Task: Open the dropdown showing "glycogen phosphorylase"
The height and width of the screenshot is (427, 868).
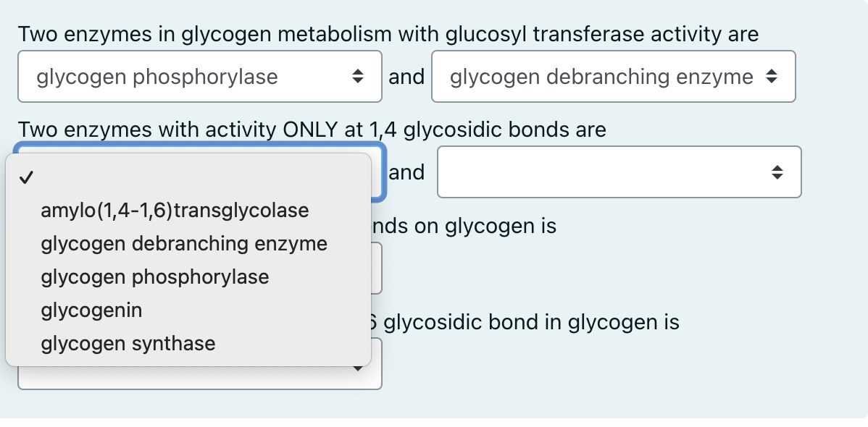Action: click(x=199, y=76)
